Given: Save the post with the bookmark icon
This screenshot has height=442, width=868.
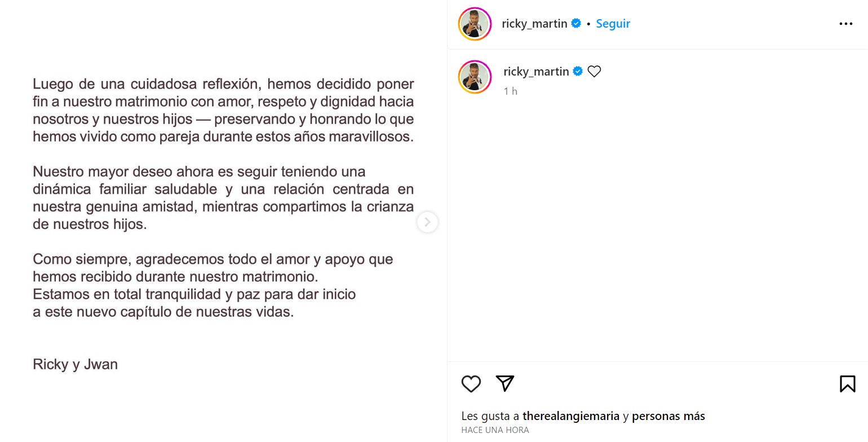Looking at the screenshot, I should click(848, 384).
